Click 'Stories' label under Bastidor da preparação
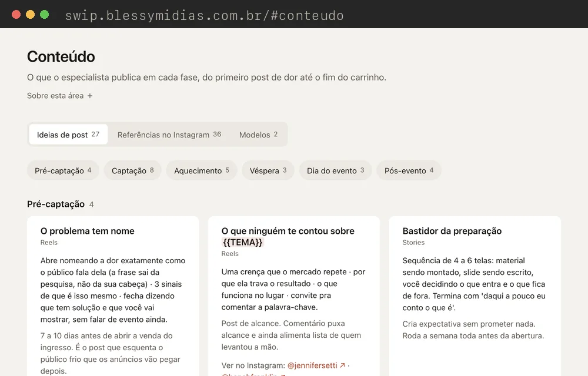Image resolution: width=588 pixels, height=376 pixels. tap(413, 242)
